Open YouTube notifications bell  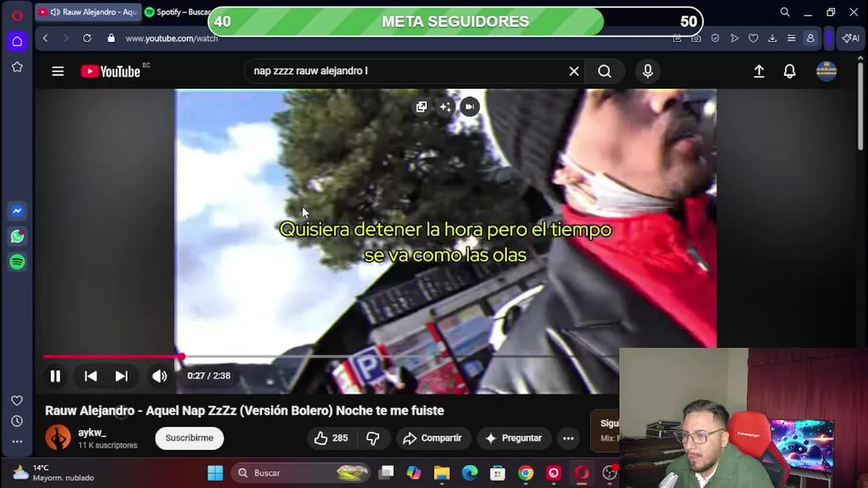(x=789, y=71)
